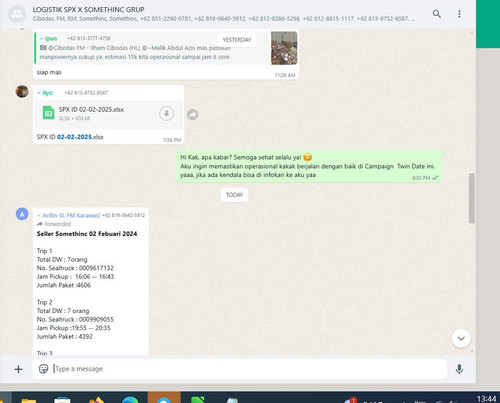Open Arifin's profile avatar with letter A
Viewport: 500px width, 403px height.
point(22,214)
